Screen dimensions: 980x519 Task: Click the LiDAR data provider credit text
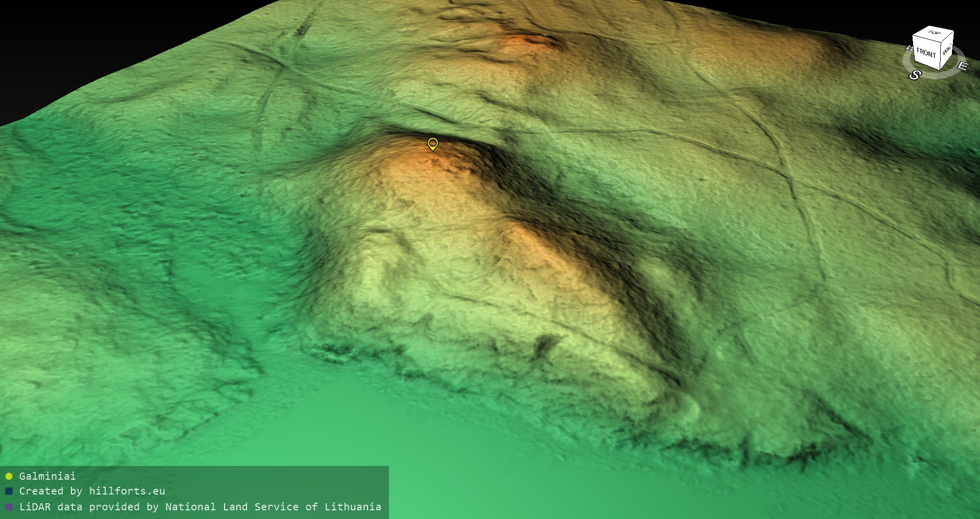(200, 507)
